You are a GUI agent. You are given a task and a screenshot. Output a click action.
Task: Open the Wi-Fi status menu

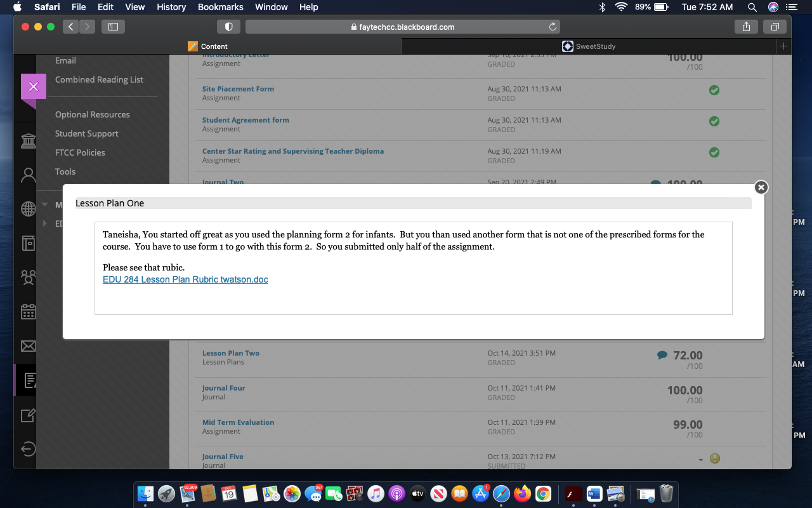(620, 7)
